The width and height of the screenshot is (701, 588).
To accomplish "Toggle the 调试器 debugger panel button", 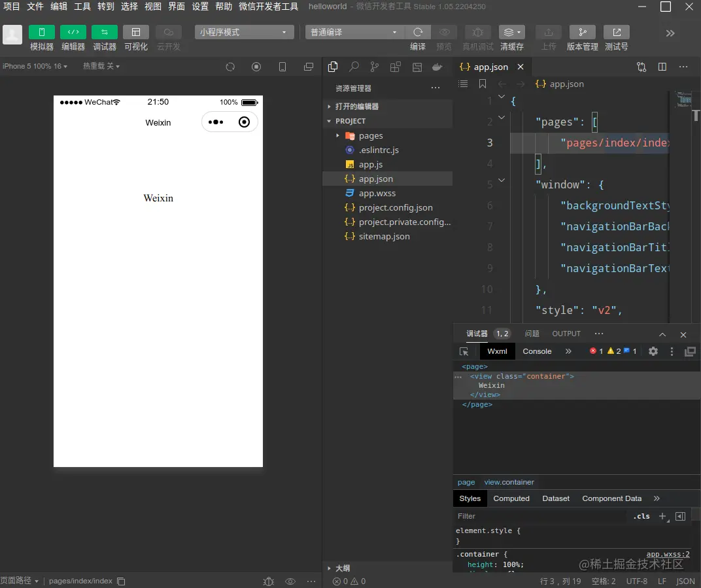I will click(x=104, y=32).
